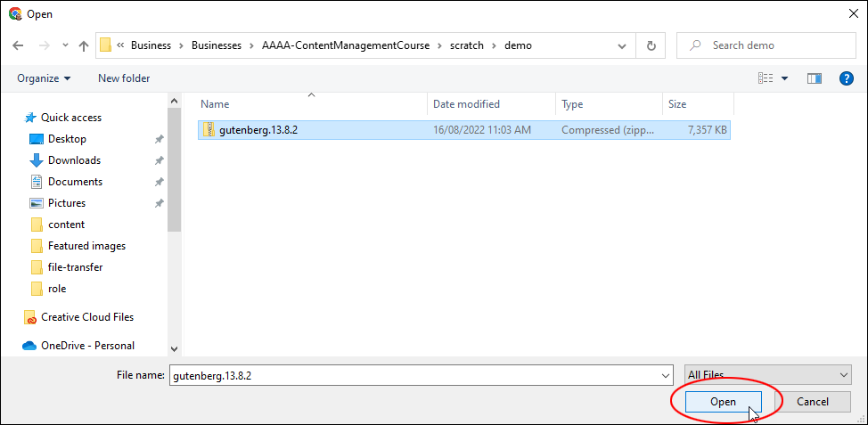Click the Cancel button
Viewport: 868px width, 425px height.
(x=813, y=402)
